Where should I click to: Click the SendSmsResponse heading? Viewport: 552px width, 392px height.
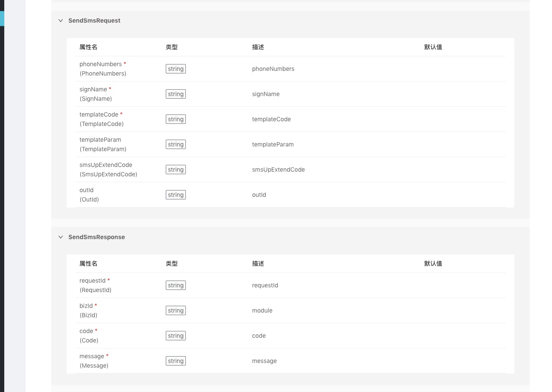tap(97, 237)
